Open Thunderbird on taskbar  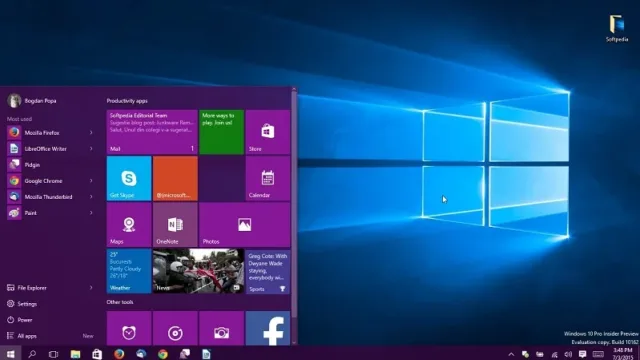pos(141,354)
